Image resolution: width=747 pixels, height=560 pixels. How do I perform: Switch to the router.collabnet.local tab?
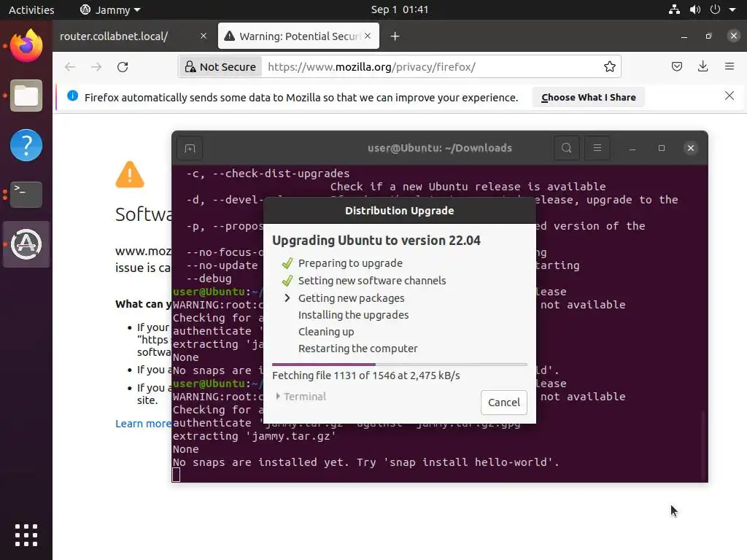[133, 36]
